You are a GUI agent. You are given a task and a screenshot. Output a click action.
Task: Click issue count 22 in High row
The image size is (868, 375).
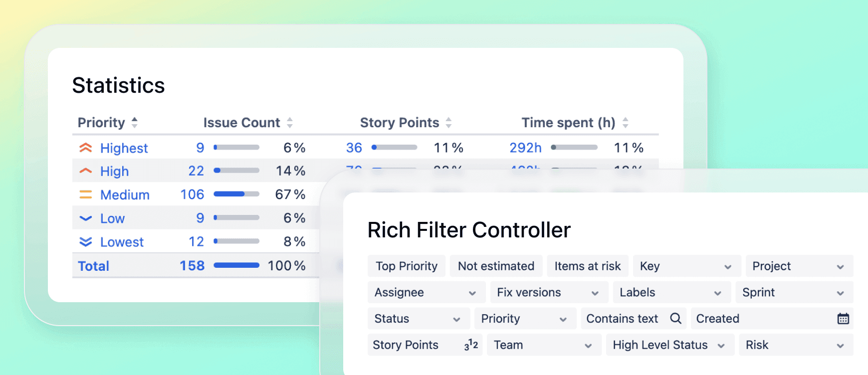(x=196, y=171)
